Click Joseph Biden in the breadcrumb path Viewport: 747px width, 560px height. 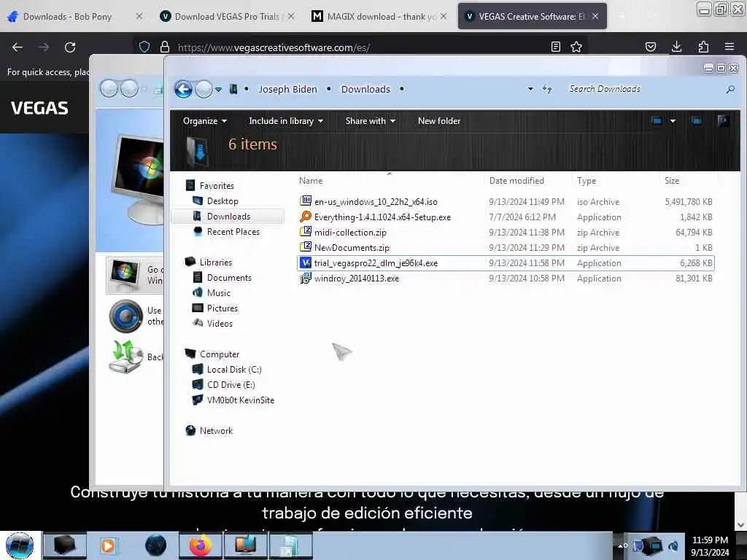(x=287, y=89)
